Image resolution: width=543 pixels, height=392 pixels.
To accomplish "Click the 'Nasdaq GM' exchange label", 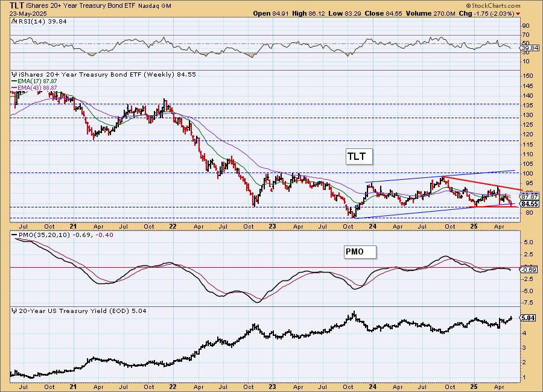I will coord(155,6).
